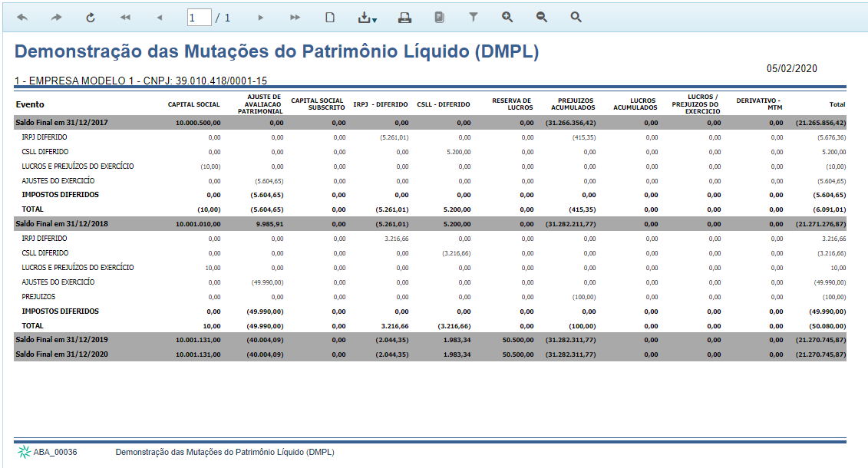Go to the previous page
The width and height of the screenshot is (868, 468).
click(x=158, y=16)
